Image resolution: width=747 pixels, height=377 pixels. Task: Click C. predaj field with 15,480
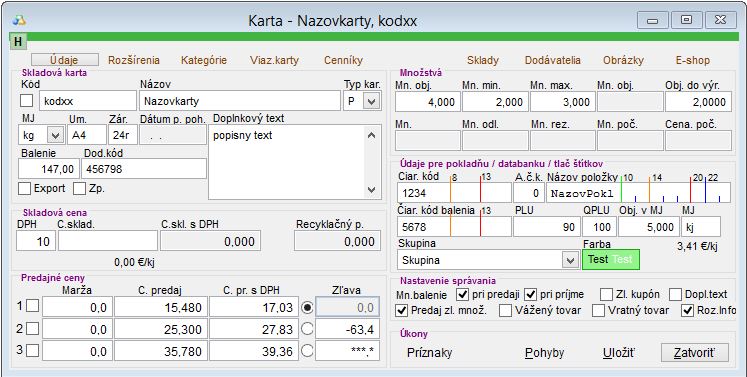[161, 307]
